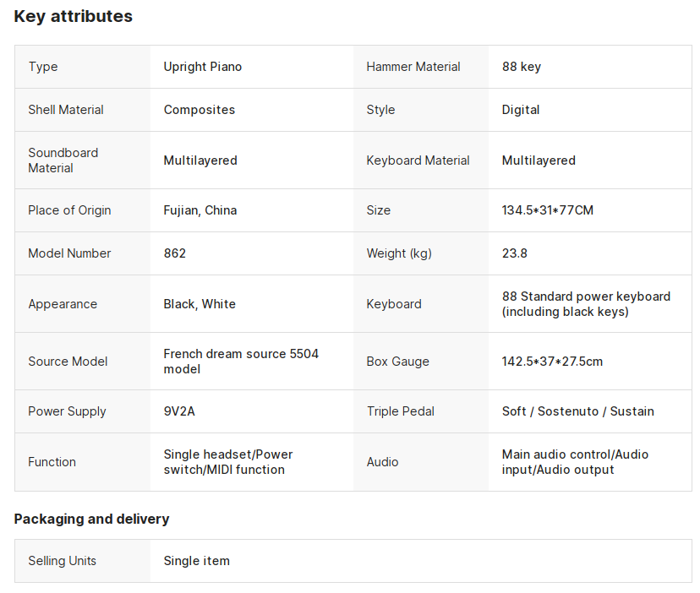
Task: Select Fujian, China place of origin
Action: [200, 210]
